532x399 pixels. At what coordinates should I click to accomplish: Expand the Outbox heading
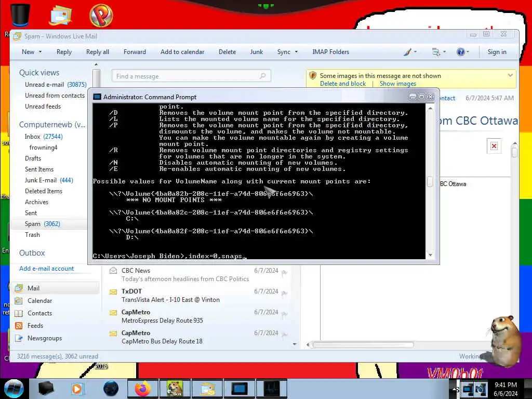pyautogui.click(x=32, y=253)
